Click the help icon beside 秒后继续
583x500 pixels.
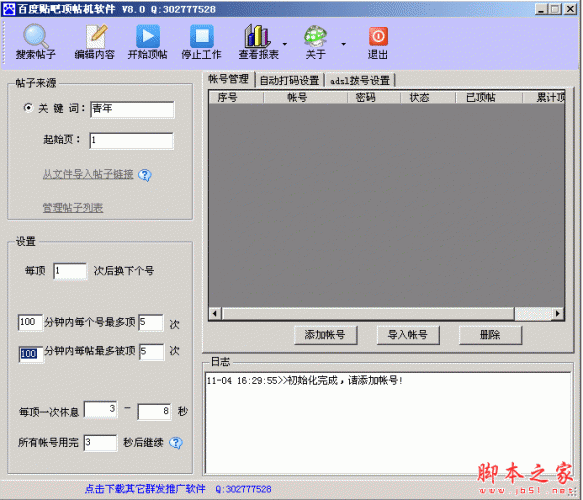[176, 442]
